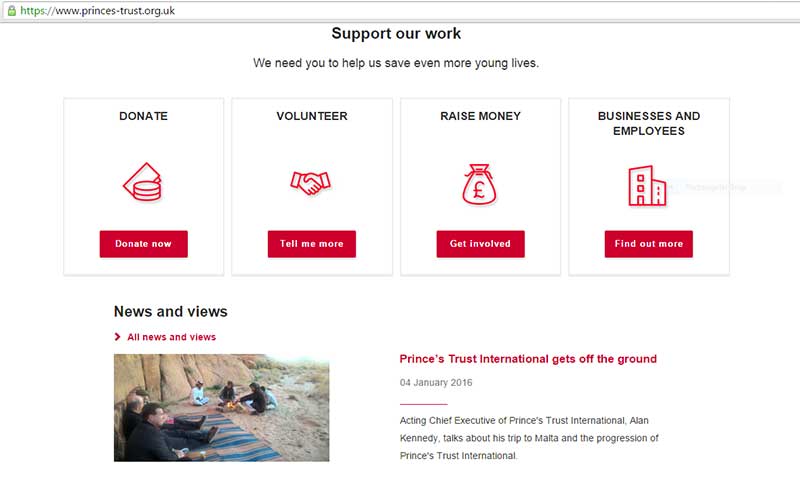The height and width of the screenshot is (478, 800).
Task: Click the Find out more button
Action: point(648,244)
